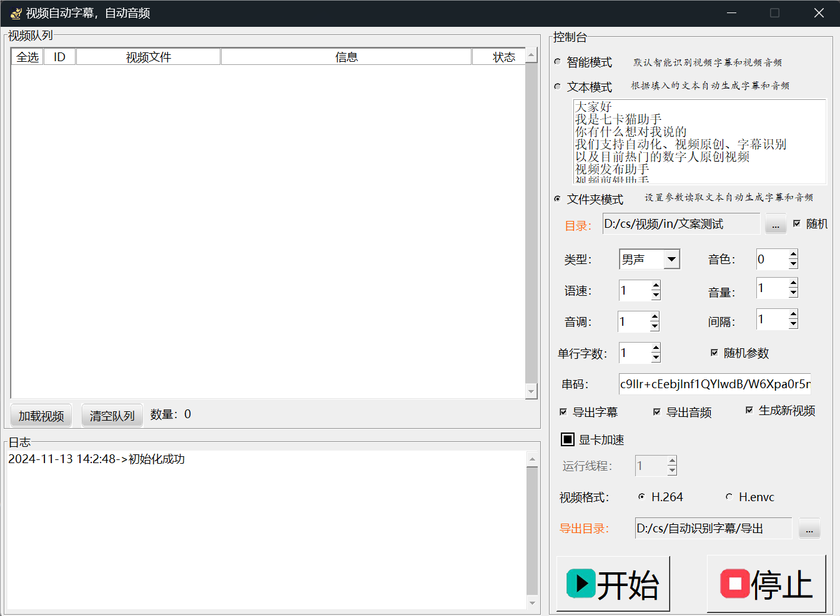Toggle the 随机参数 checkbox
The image size is (840, 616).
714,353
